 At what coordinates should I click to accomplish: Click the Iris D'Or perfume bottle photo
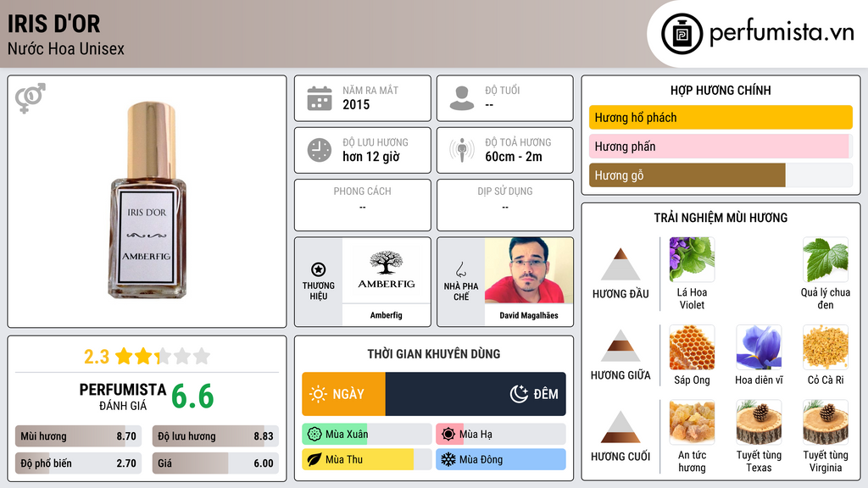pos(147,200)
